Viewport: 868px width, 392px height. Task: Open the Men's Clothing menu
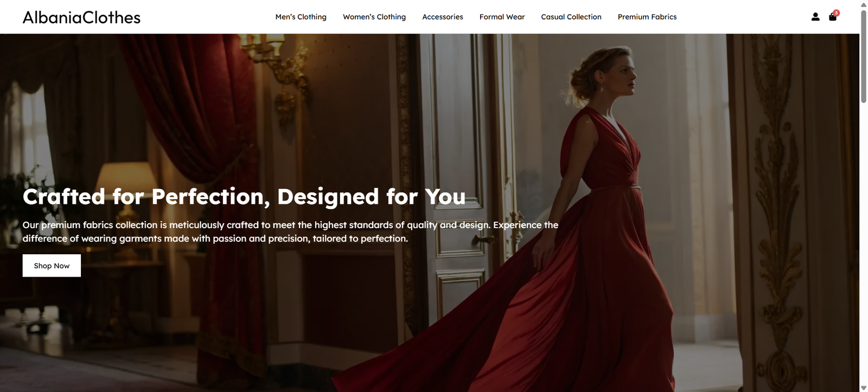(301, 17)
